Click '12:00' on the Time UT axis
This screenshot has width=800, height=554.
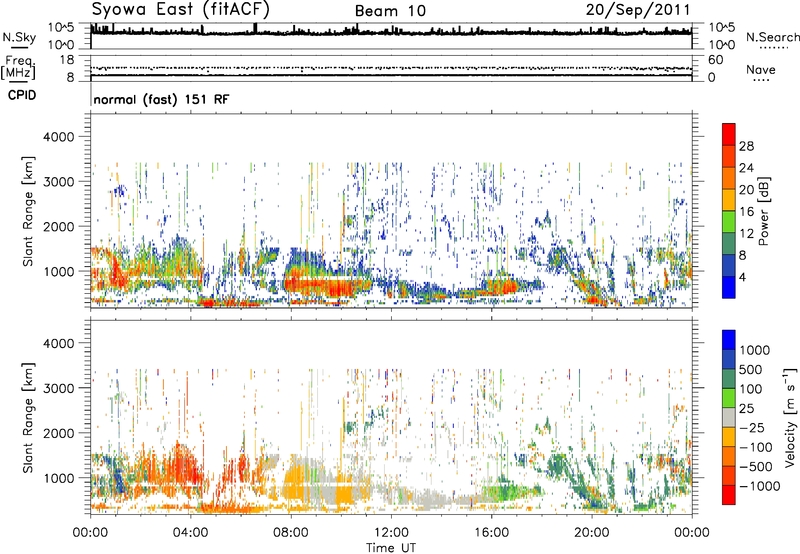(x=391, y=533)
